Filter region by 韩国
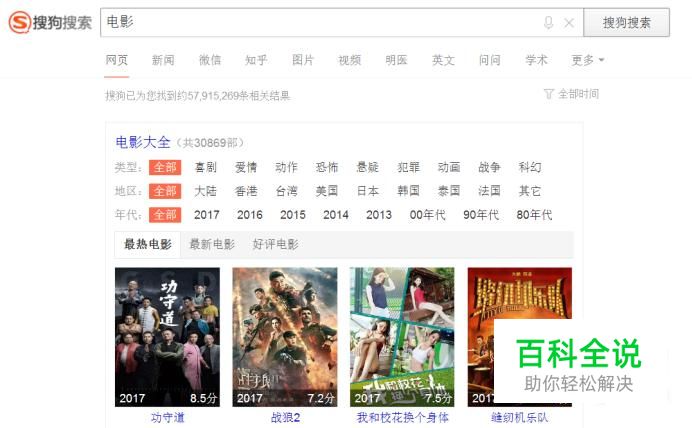The width and height of the screenshot is (692, 428). pos(408,191)
